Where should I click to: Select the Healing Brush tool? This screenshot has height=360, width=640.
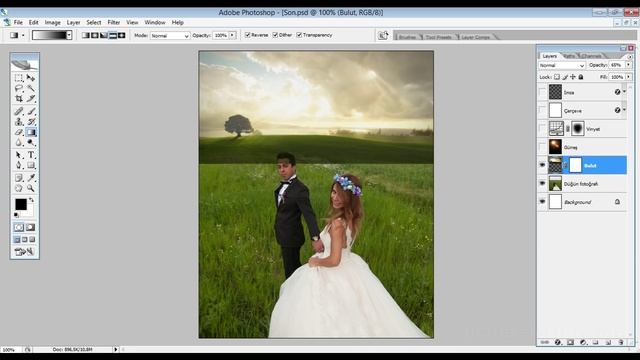click(19, 111)
